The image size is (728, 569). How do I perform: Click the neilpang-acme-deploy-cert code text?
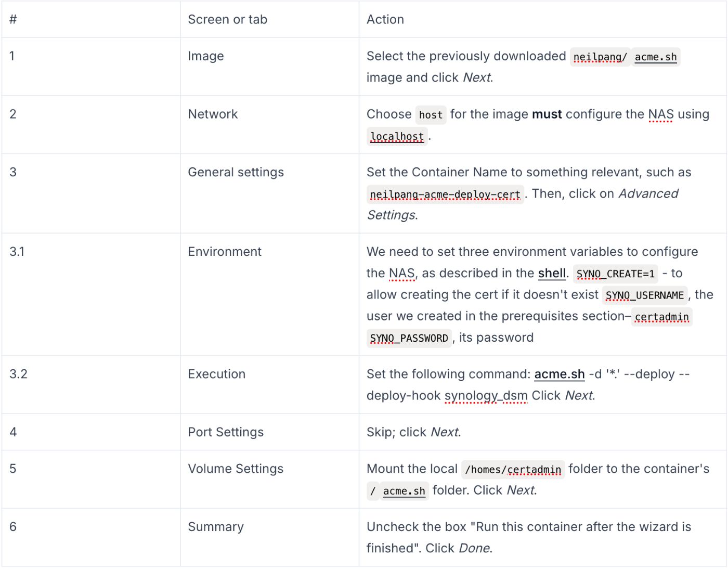point(445,195)
